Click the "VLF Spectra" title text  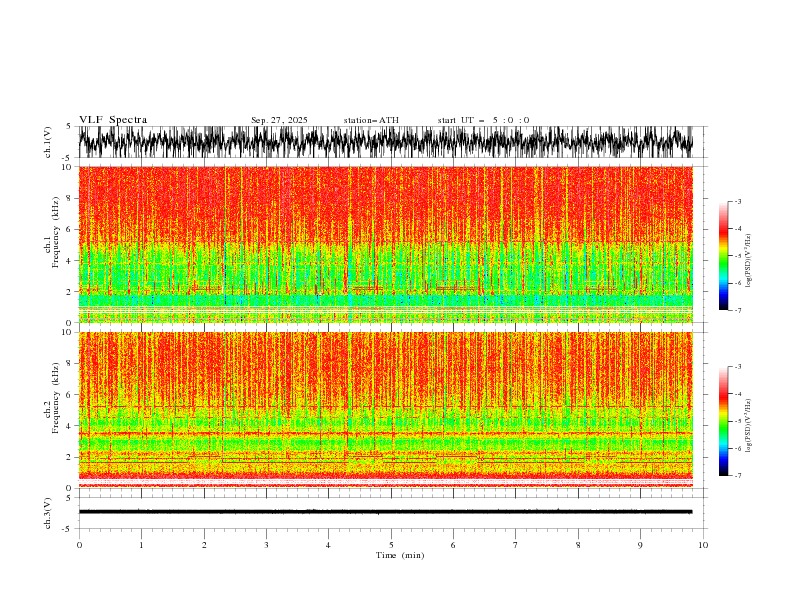[x=113, y=120]
